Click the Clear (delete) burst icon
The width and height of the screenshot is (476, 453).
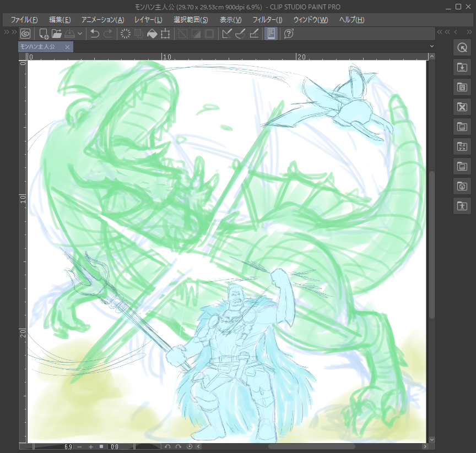pyautogui.click(x=126, y=34)
